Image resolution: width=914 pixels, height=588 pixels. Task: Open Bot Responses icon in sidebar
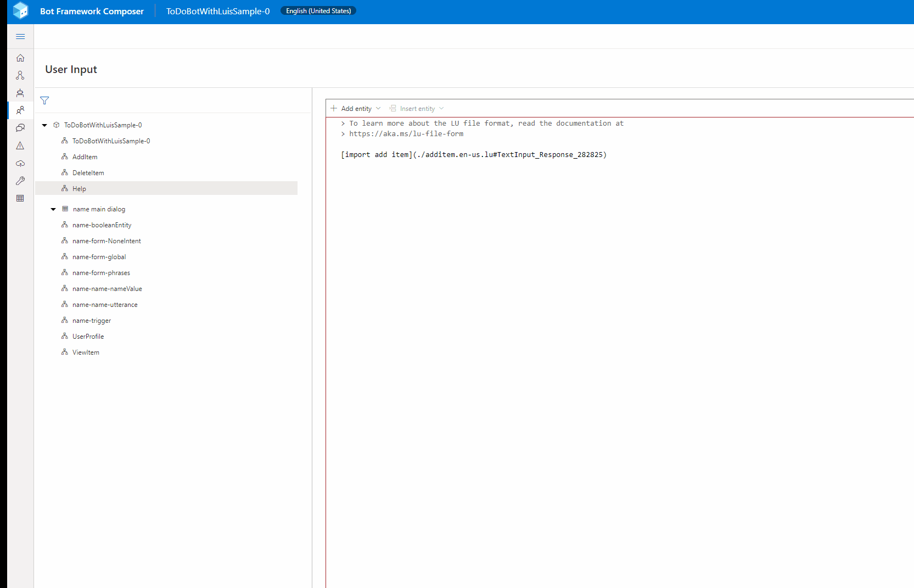point(20,93)
